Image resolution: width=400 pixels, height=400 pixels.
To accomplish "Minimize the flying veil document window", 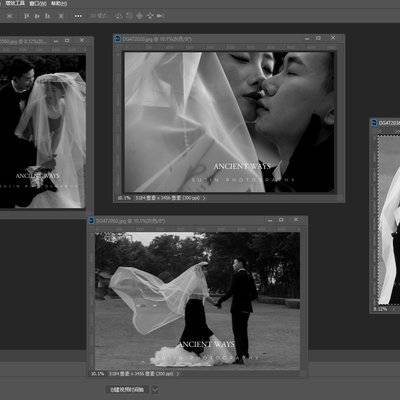I will pos(270,220).
